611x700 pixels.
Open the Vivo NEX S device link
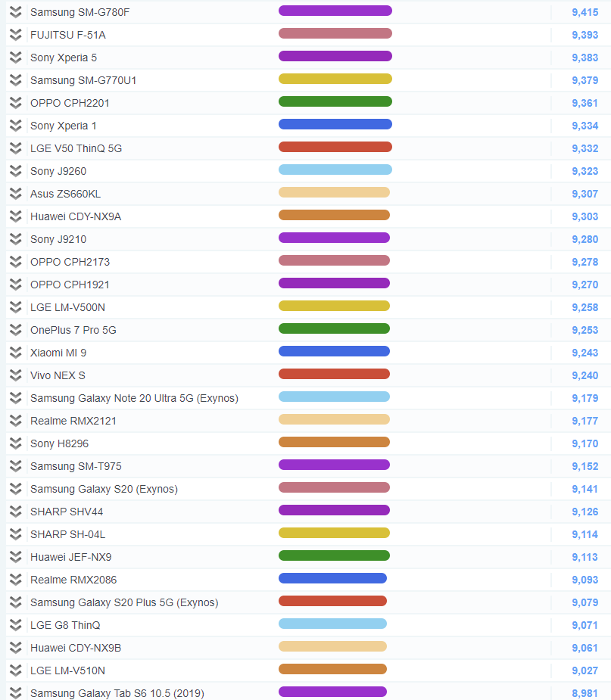[58, 375]
